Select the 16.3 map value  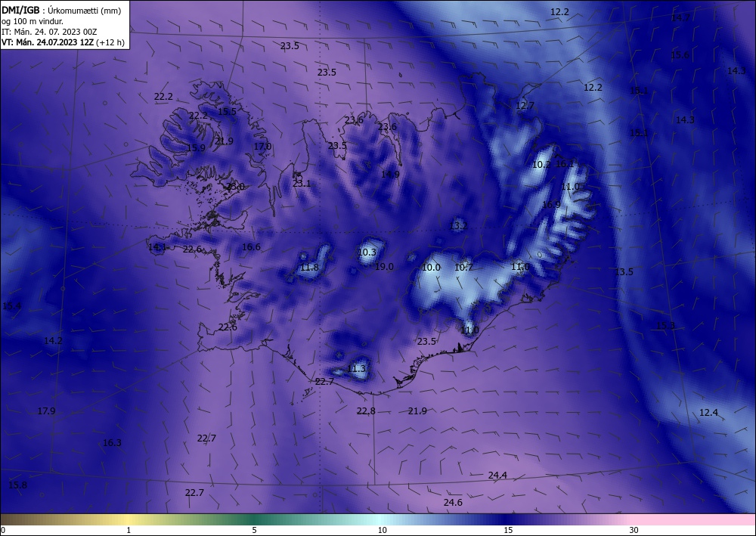[x=113, y=442]
